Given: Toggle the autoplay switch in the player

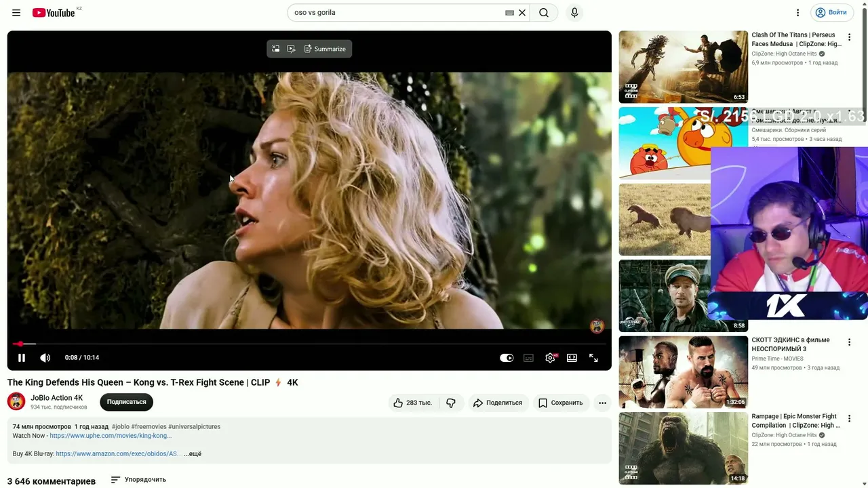Looking at the screenshot, I should click(507, 358).
